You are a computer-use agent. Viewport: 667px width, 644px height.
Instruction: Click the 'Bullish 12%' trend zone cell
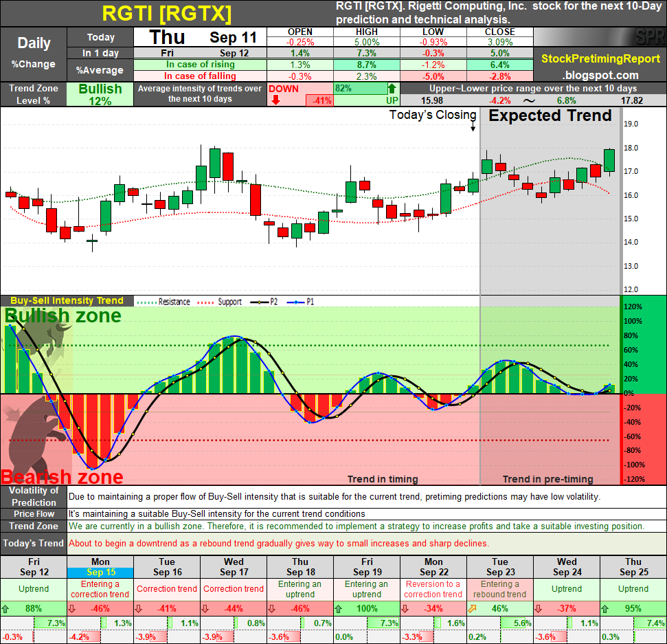pos(100,94)
